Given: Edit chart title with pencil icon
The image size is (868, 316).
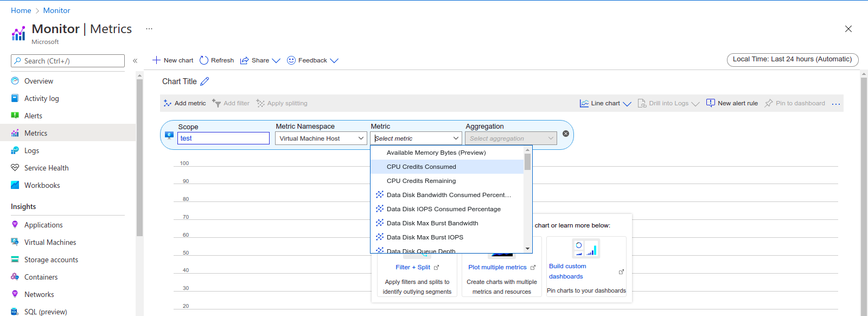Looking at the screenshot, I should click(x=205, y=81).
